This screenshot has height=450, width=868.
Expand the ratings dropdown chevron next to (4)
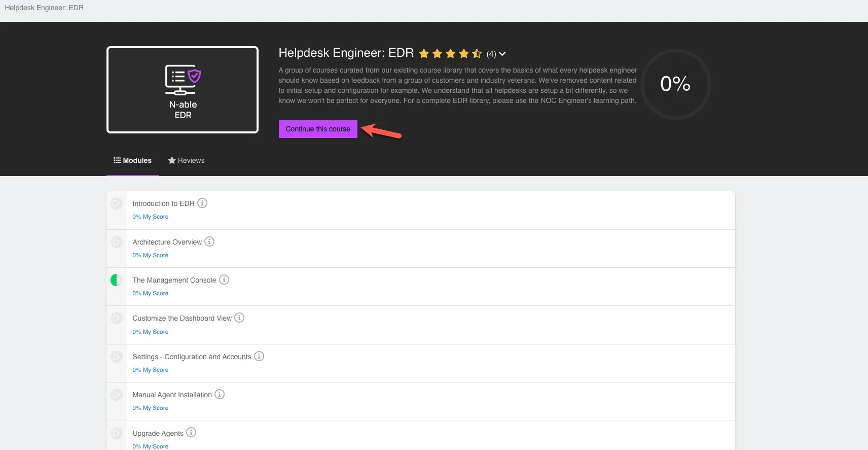click(x=502, y=54)
